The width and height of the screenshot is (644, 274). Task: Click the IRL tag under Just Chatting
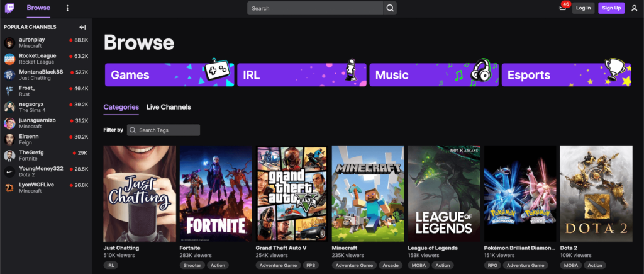111,265
